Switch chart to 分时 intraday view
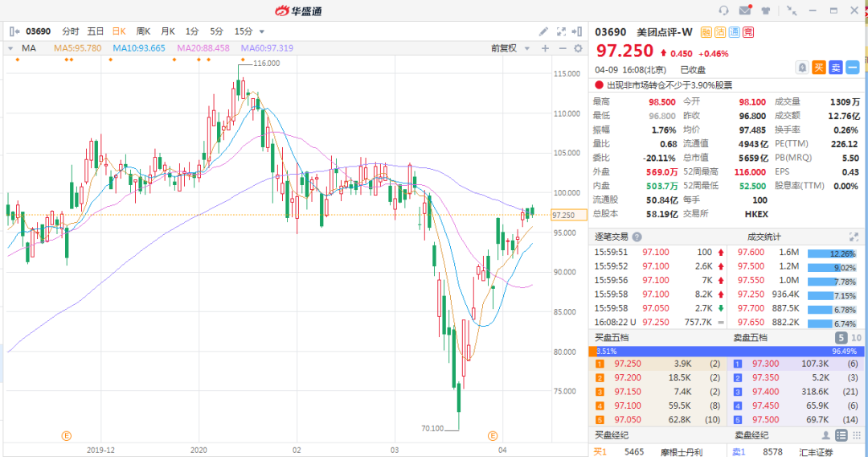The image size is (868, 457). pos(70,31)
